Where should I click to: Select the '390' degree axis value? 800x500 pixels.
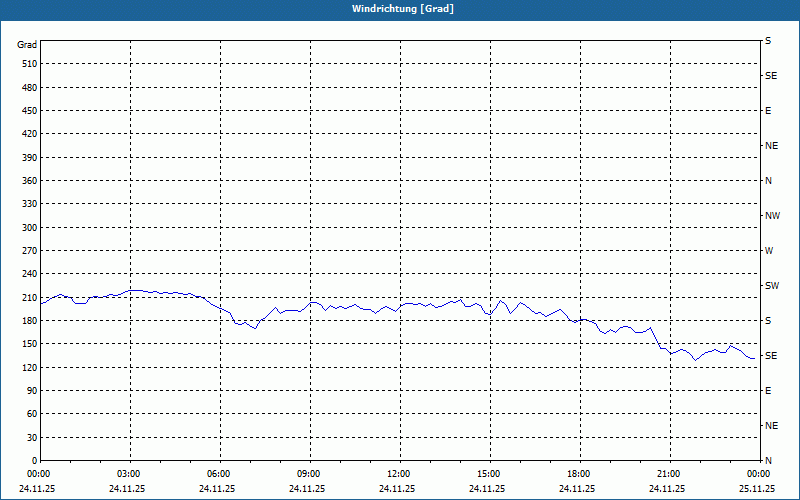30,158
